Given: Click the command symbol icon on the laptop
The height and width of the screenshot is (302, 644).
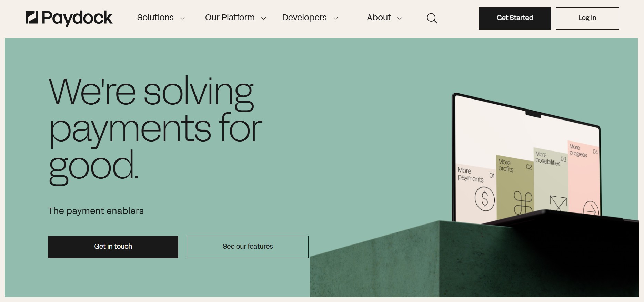Looking at the screenshot, I should point(523,202).
